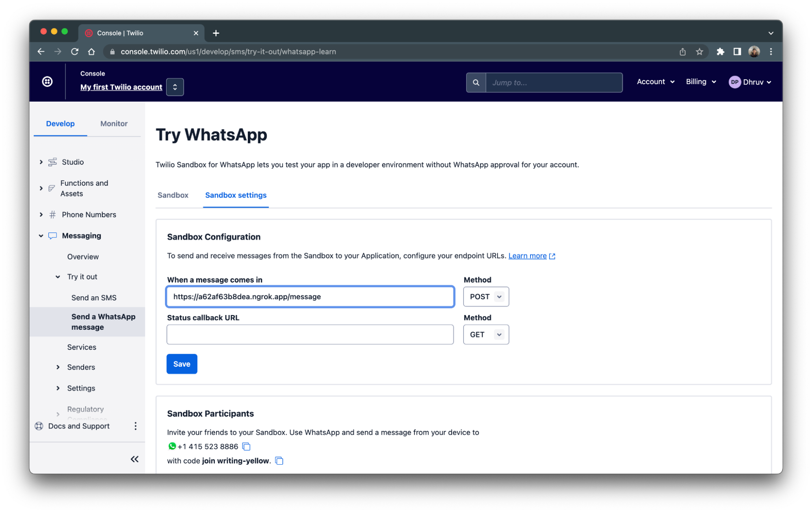Click the browser address bar URL
This screenshot has width=812, height=513.
point(228,52)
